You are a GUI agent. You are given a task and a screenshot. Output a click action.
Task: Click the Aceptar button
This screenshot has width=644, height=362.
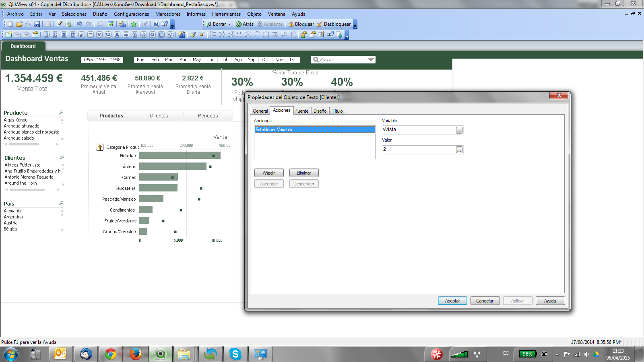coord(452,301)
